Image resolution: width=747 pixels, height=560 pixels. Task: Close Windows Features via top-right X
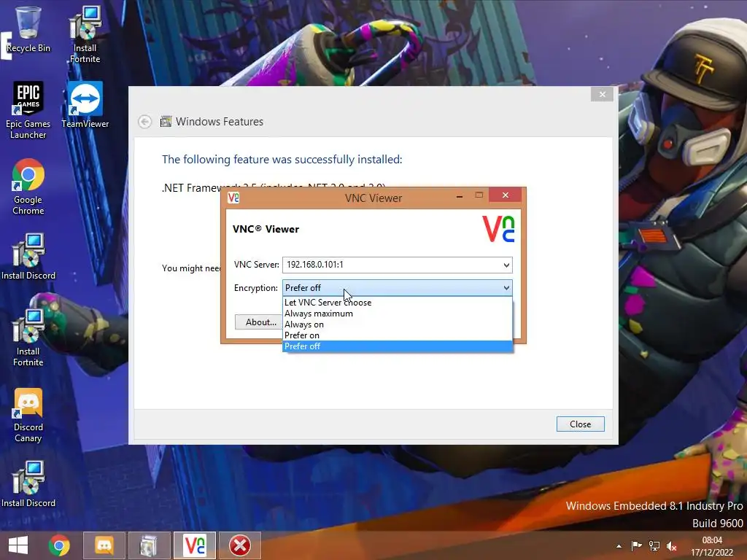[x=602, y=94]
